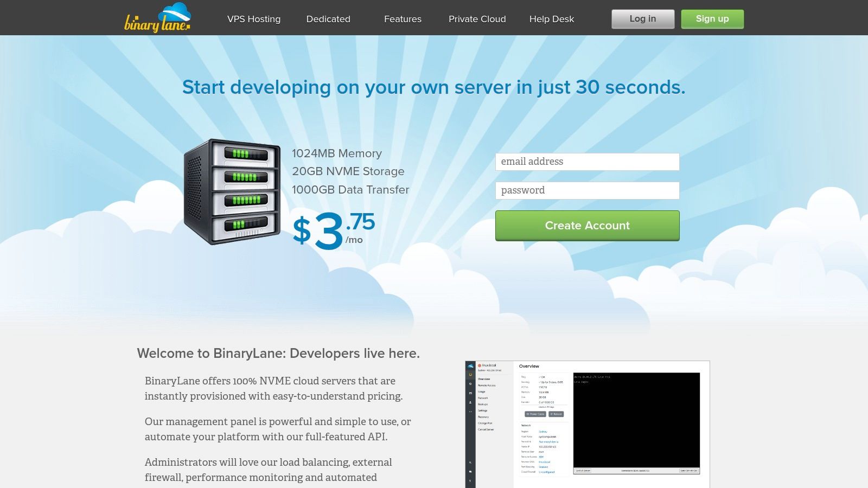
Task: Select the code </> icon in the sidebar
Action: (x=470, y=410)
